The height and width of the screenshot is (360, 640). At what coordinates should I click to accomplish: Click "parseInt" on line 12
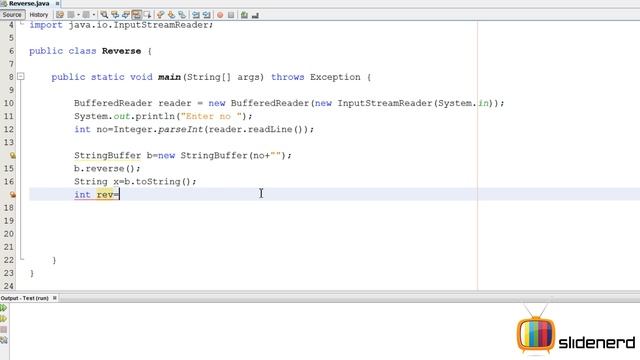180,129
